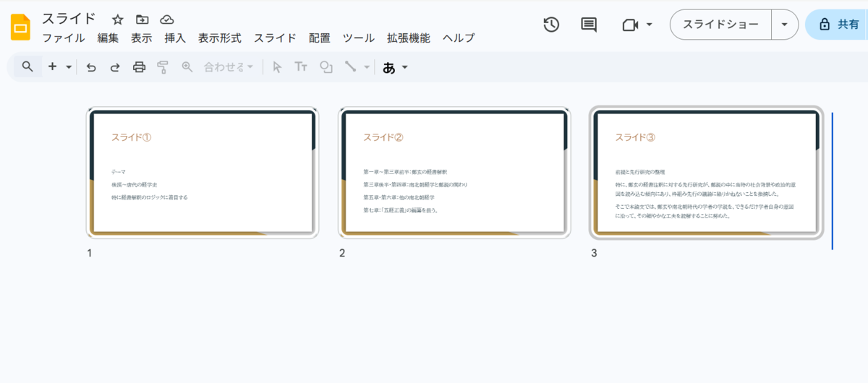Click slide number label 3
Viewport: 868px width, 383px height.
(x=594, y=253)
